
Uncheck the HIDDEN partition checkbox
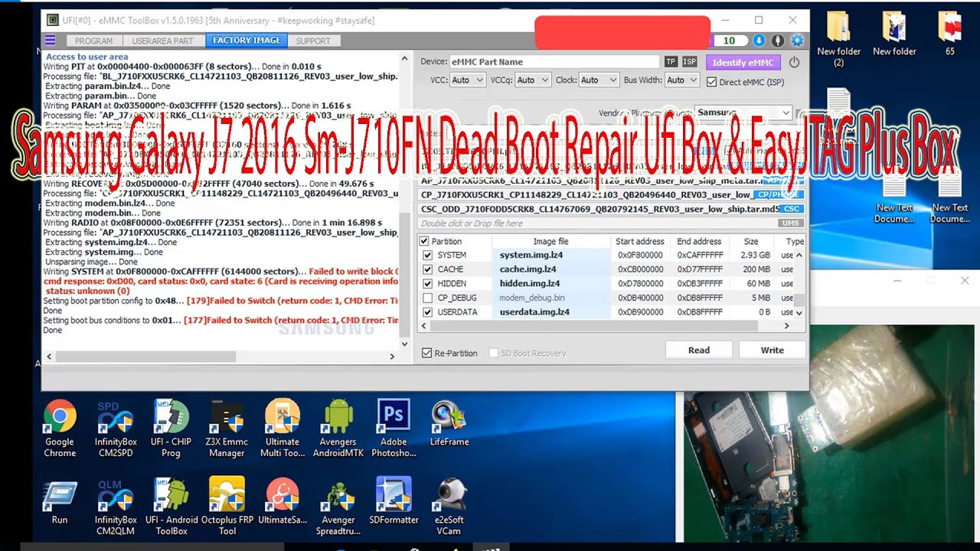click(x=427, y=283)
